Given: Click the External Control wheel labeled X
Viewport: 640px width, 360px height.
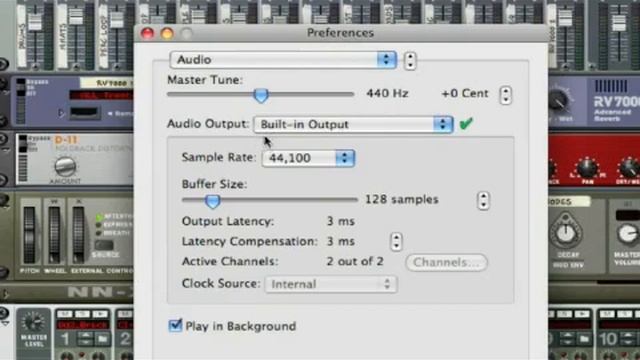Looking at the screenshot, I should pyautogui.click(x=78, y=235).
